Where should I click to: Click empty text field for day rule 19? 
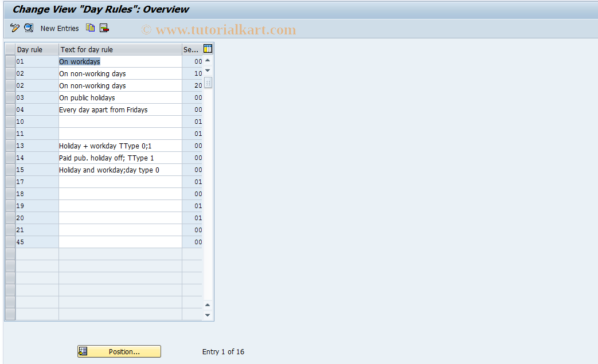pos(120,206)
